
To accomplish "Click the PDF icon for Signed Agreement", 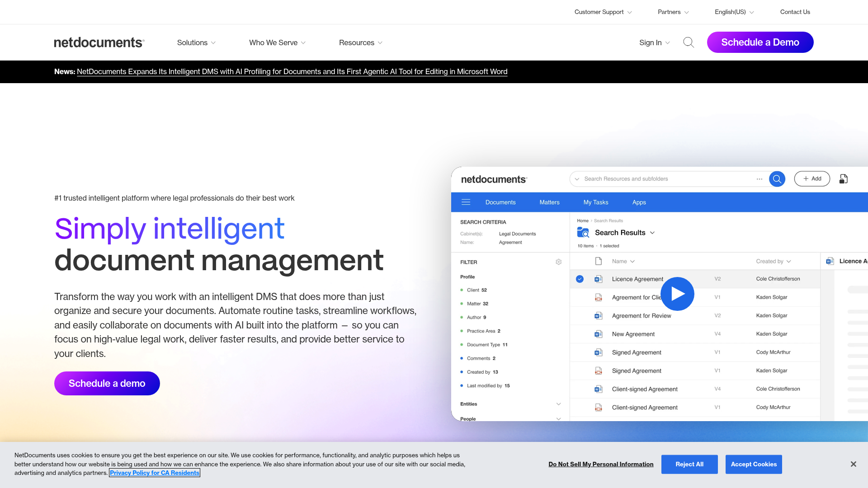I will tap(599, 371).
